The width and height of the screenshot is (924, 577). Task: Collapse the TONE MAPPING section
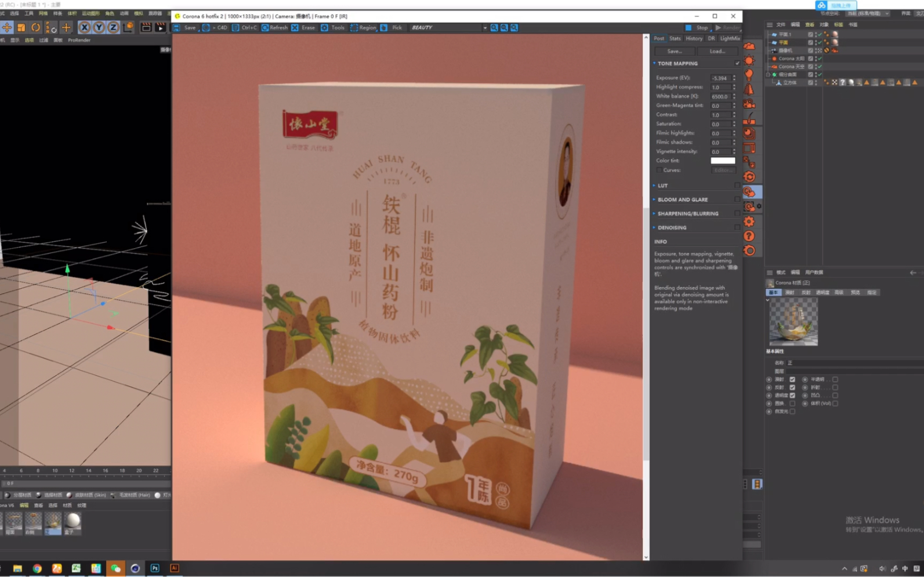(x=654, y=63)
